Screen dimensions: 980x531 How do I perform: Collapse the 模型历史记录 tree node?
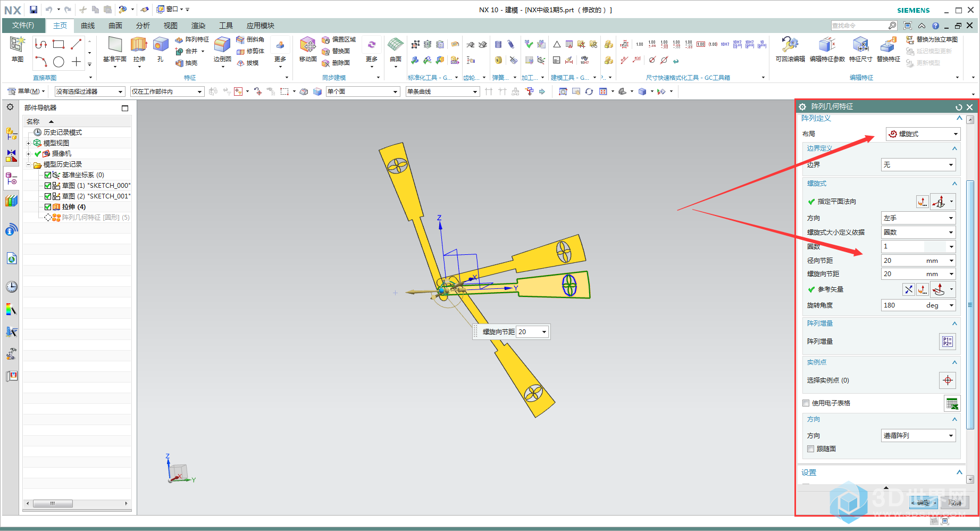tap(29, 164)
